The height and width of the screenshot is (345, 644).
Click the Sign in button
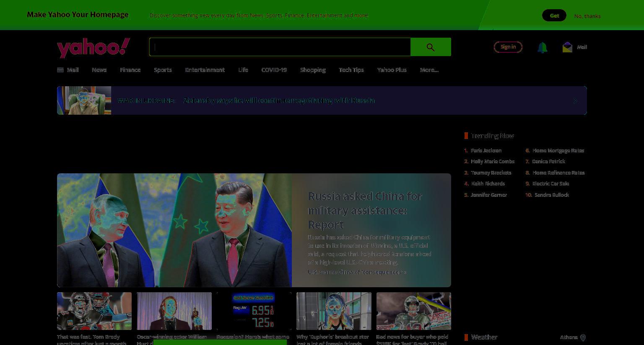pyautogui.click(x=508, y=47)
